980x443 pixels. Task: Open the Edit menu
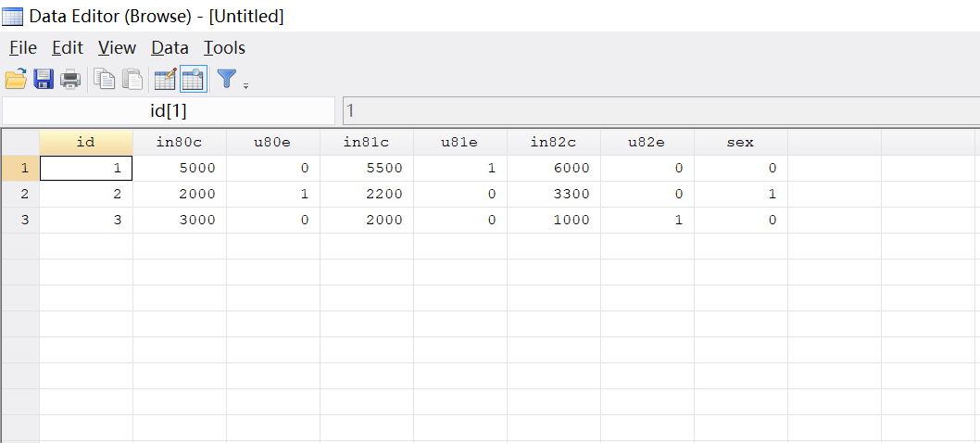tap(67, 47)
